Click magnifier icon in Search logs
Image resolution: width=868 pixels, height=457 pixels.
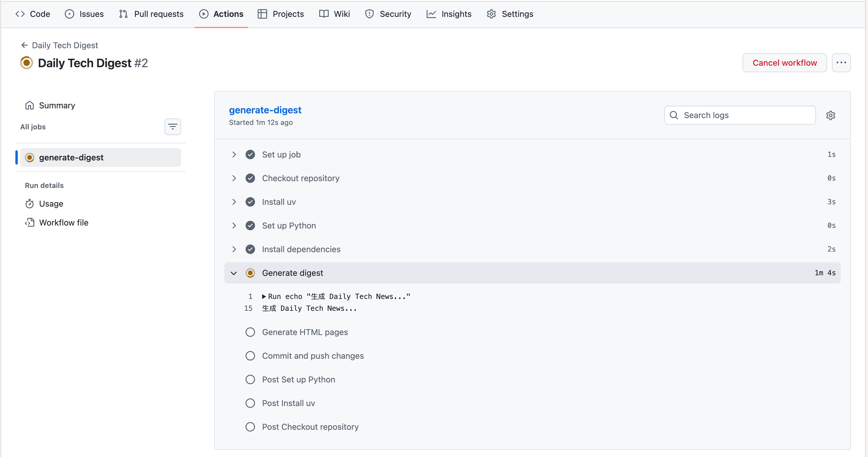pyautogui.click(x=674, y=115)
